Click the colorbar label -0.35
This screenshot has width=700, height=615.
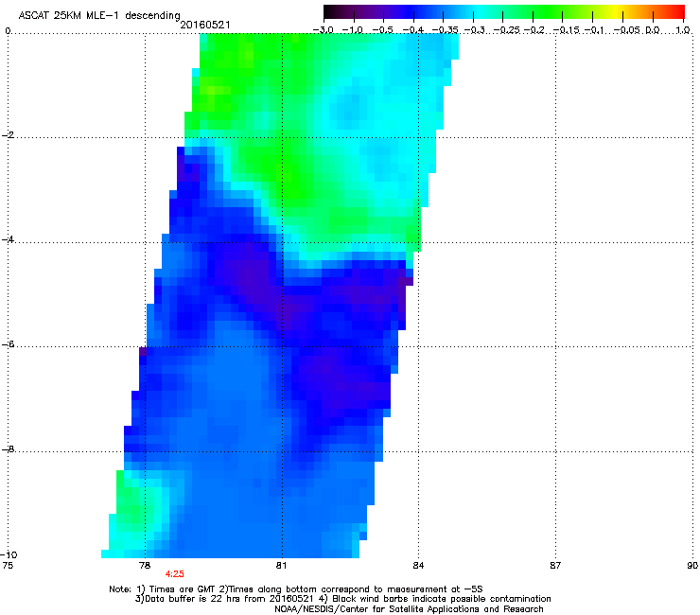coord(445,30)
